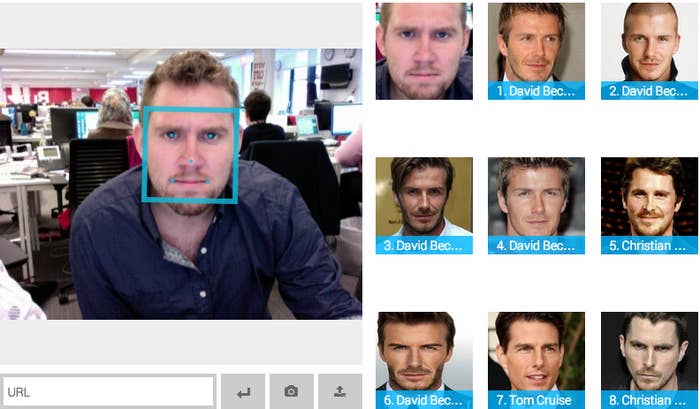Open result thumbnail numbered 1

tap(536, 51)
